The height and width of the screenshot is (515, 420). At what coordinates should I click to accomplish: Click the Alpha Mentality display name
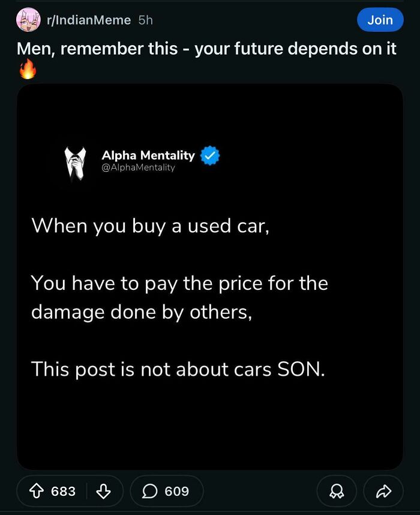click(x=148, y=155)
